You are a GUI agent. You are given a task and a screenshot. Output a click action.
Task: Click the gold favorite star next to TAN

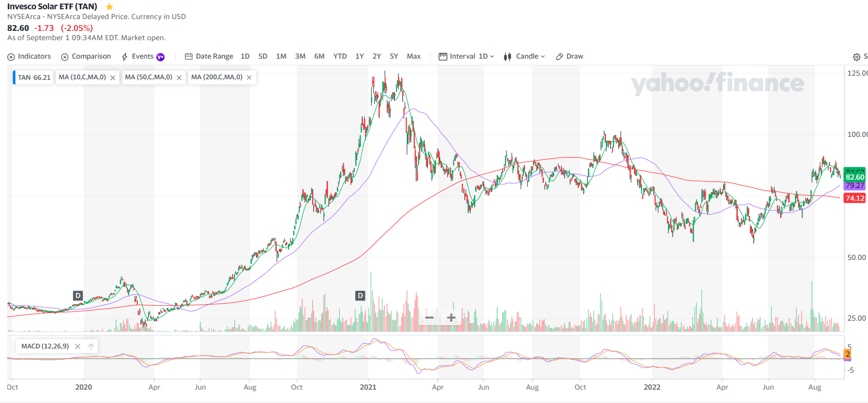(110, 7)
